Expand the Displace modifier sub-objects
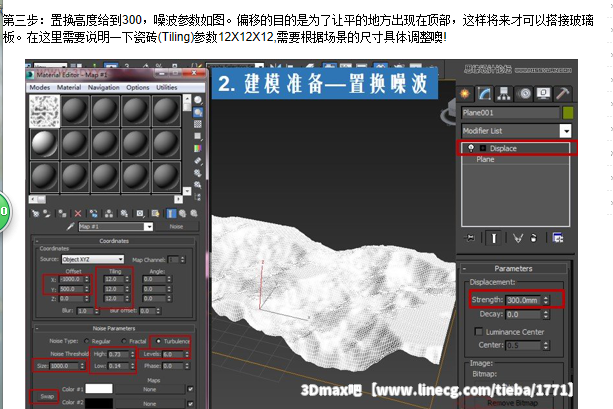 coord(483,148)
